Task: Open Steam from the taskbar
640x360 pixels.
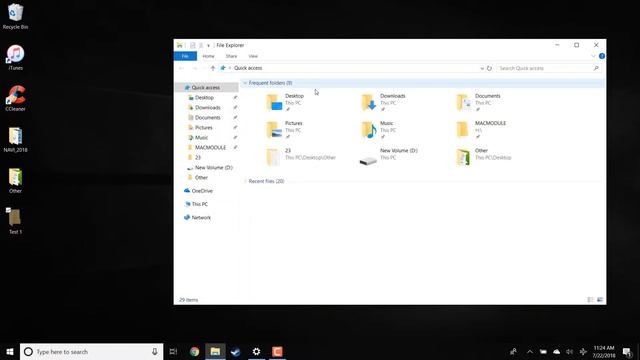Action: (236, 351)
